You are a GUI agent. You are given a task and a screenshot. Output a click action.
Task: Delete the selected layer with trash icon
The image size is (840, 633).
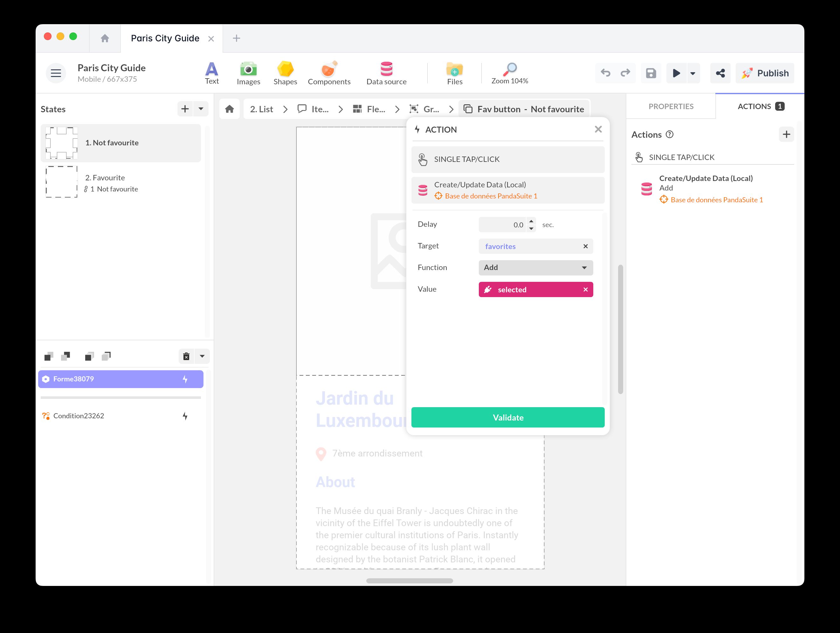tap(186, 356)
